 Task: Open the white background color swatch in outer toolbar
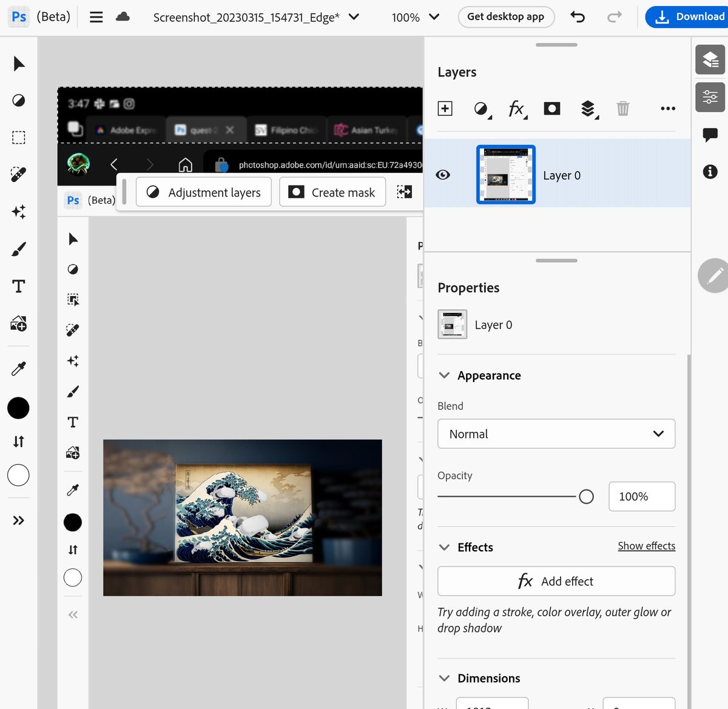18,475
